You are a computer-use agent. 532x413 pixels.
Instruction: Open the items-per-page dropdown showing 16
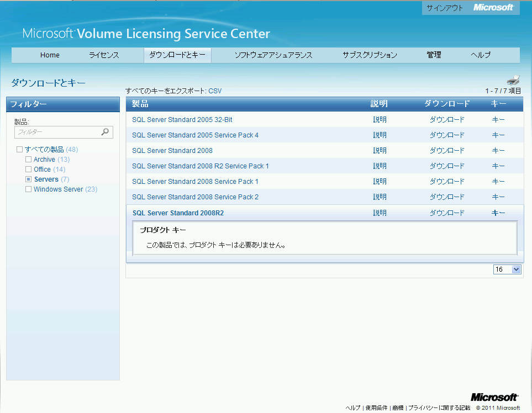click(507, 269)
